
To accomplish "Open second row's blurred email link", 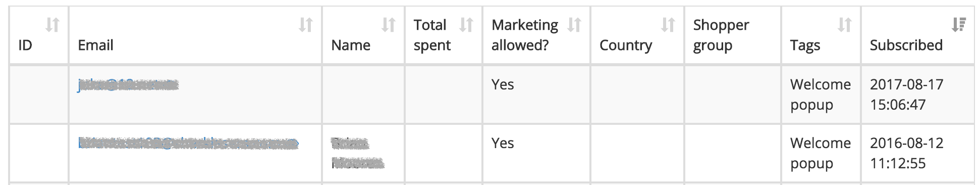I will 188,144.
